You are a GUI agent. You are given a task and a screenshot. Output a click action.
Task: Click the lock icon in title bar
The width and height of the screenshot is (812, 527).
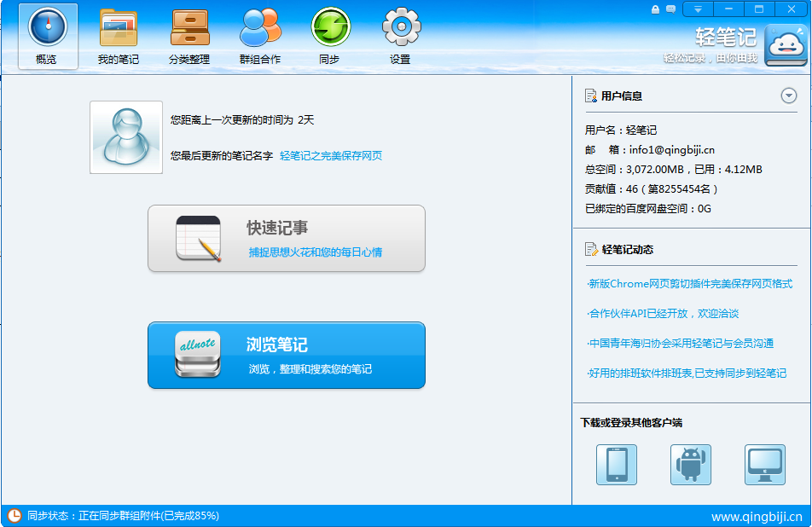[x=655, y=9]
